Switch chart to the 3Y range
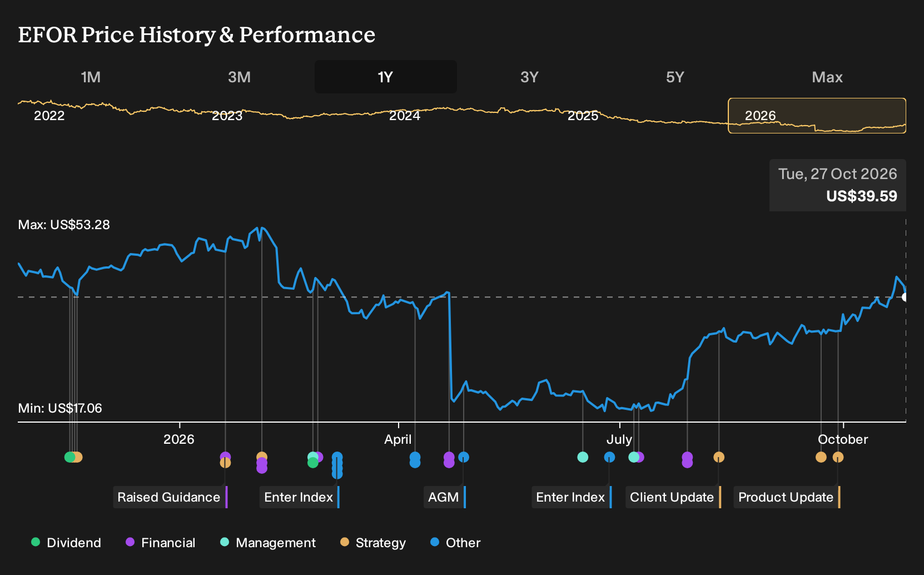 coord(529,77)
